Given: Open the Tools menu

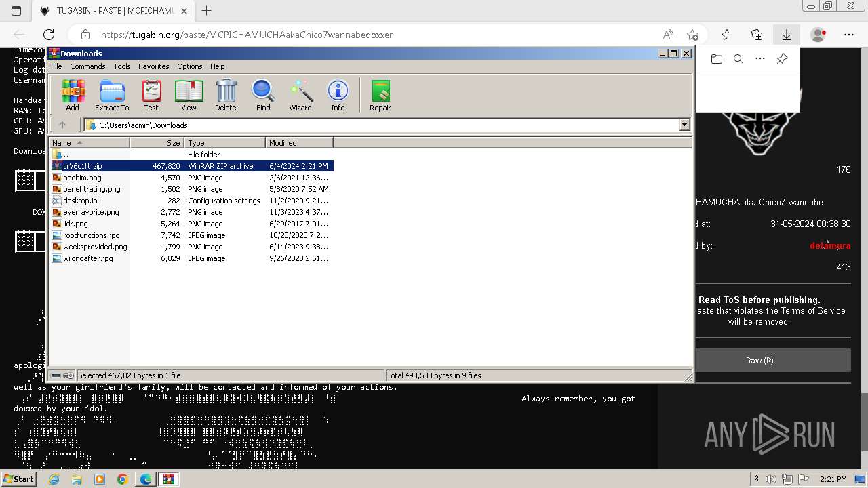Looking at the screenshot, I should [122, 66].
